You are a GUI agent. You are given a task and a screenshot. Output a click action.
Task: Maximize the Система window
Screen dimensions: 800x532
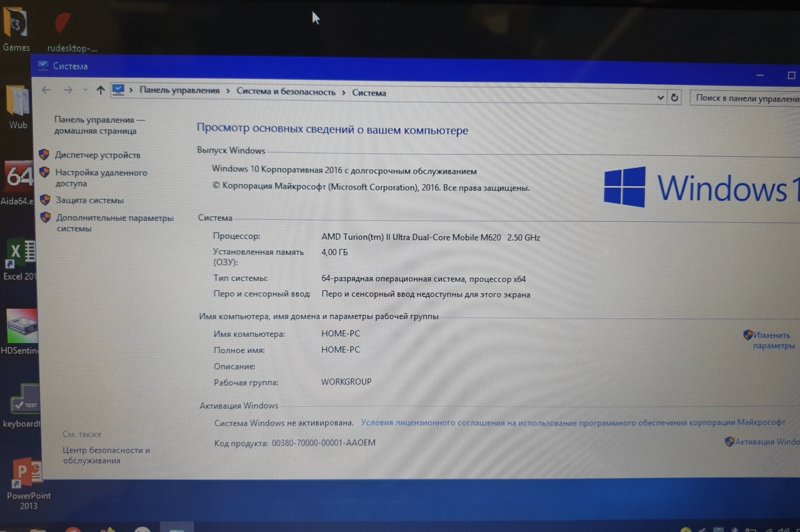791,75
